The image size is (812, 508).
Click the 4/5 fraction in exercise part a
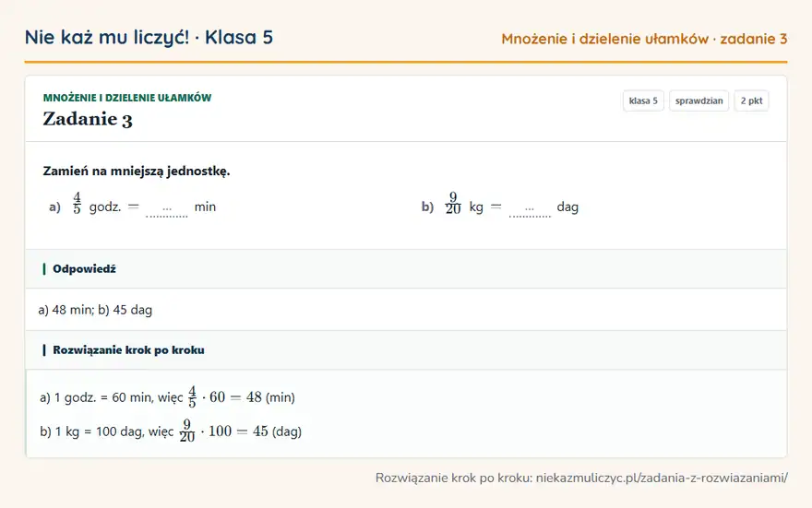77,204
